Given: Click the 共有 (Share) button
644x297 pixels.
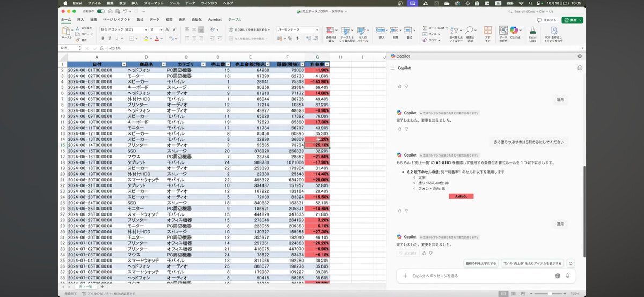Looking at the screenshot, I should point(573,20).
